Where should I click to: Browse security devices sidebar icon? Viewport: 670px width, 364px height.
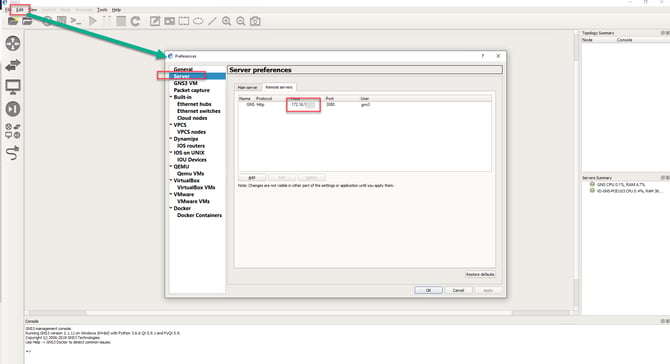13,109
